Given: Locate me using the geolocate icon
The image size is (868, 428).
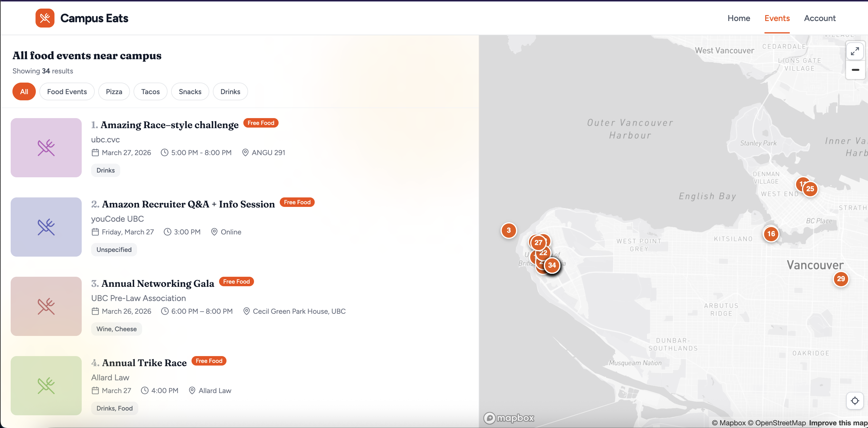Looking at the screenshot, I should click(x=854, y=401).
